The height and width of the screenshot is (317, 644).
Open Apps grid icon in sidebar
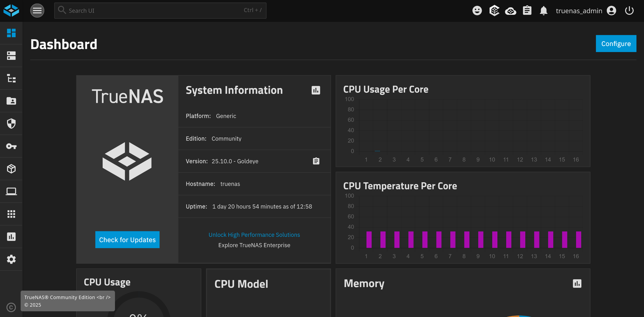coord(11,214)
